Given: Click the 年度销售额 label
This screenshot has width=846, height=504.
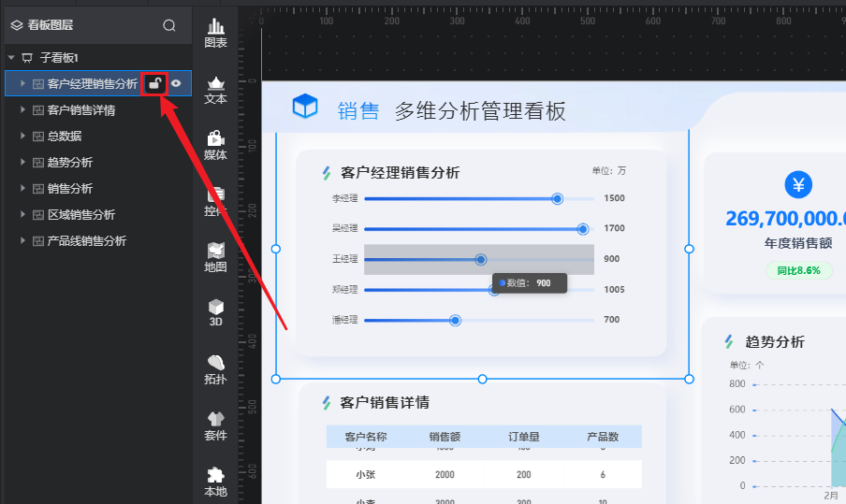Looking at the screenshot, I should coord(798,243).
